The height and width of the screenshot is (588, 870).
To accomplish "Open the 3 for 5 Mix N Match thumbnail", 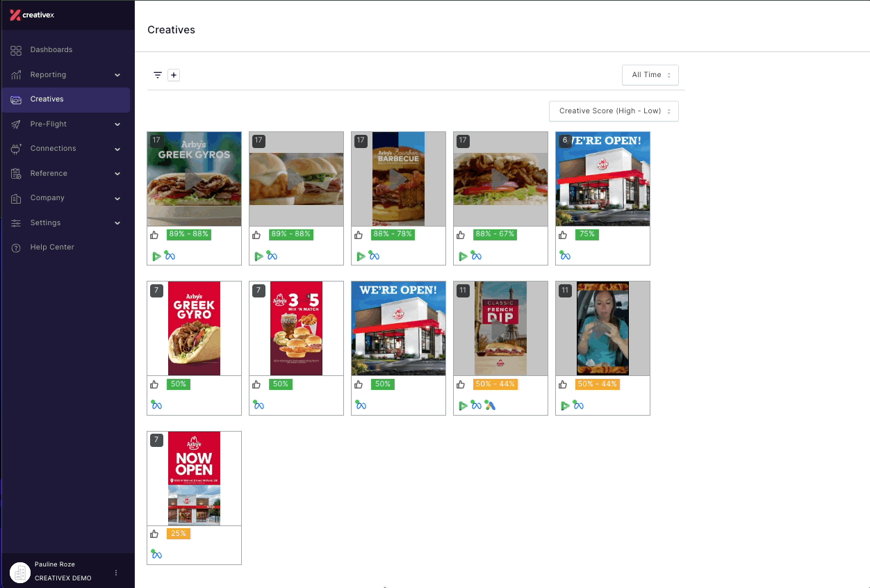I will click(x=296, y=328).
